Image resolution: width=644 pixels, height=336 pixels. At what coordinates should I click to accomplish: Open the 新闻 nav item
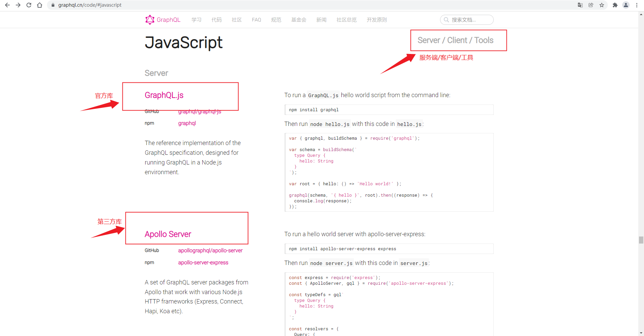[321, 20]
